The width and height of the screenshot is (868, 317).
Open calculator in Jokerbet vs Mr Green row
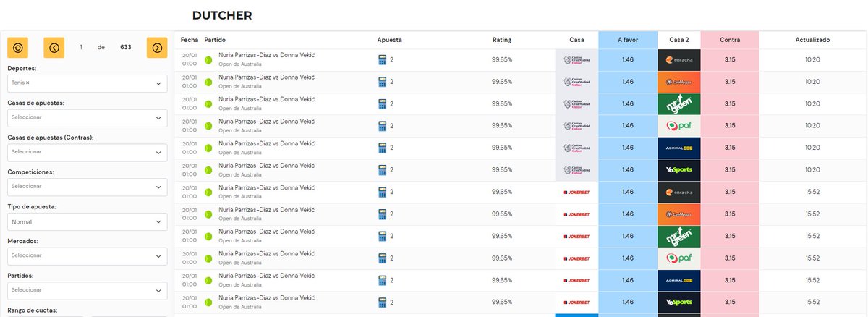tap(382, 236)
